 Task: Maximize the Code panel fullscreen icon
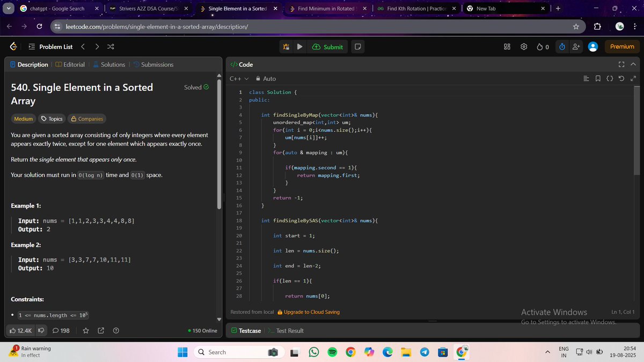tap(621, 64)
